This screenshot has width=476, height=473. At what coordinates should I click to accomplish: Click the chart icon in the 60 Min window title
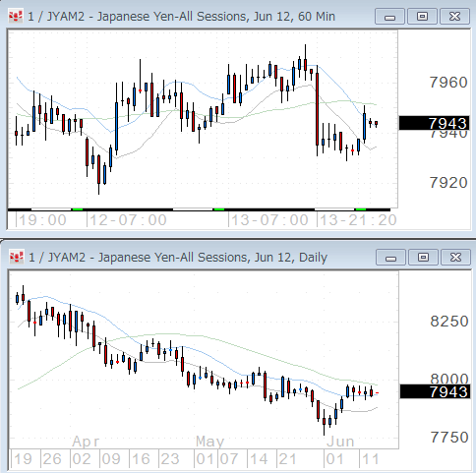click(x=16, y=16)
